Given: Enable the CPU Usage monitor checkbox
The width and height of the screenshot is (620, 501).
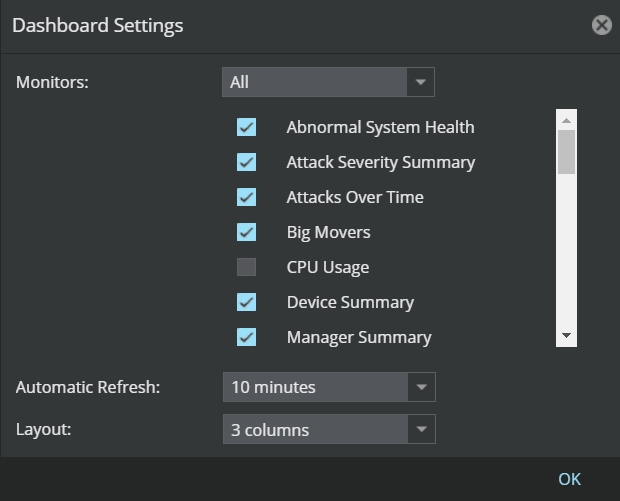Looking at the screenshot, I should pos(246,267).
